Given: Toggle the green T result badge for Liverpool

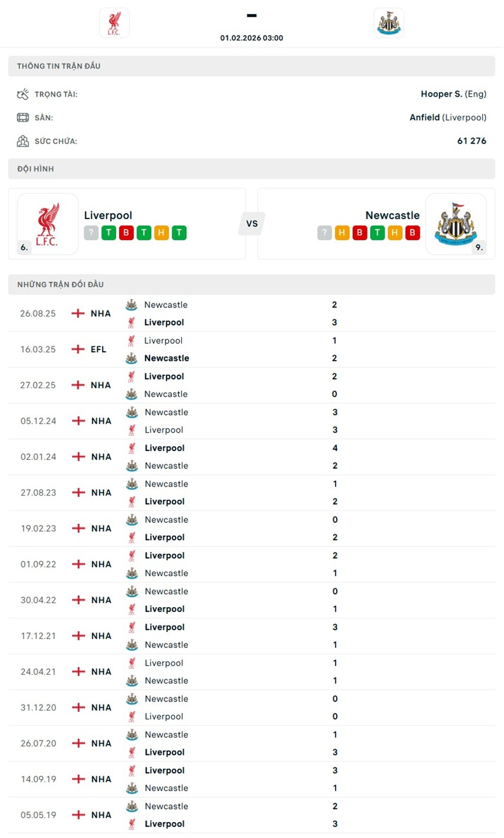Looking at the screenshot, I should [x=109, y=233].
